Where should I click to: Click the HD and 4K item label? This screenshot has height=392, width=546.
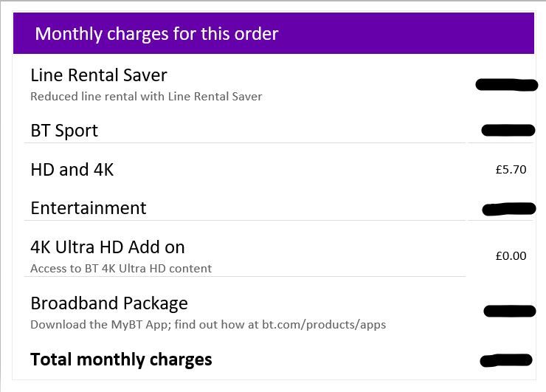click(x=72, y=170)
